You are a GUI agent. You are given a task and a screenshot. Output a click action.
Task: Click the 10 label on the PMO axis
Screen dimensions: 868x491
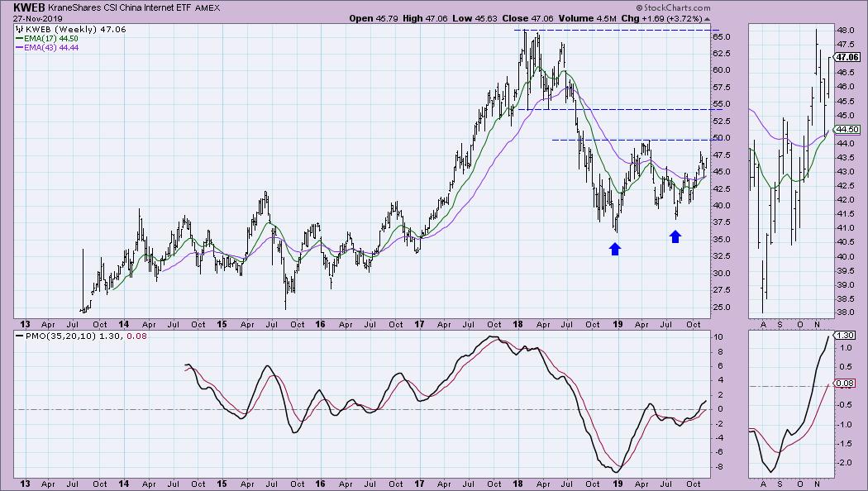718,336
